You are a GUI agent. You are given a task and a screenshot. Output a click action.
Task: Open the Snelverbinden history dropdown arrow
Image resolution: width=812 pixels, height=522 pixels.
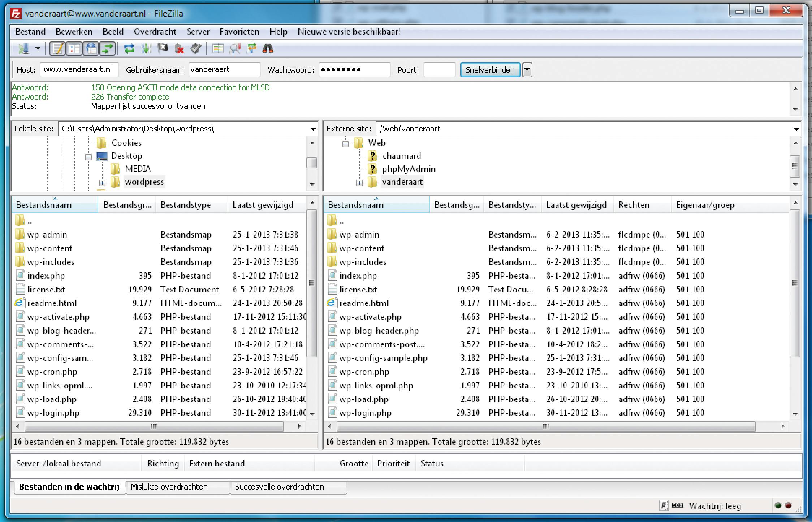tap(527, 70)
